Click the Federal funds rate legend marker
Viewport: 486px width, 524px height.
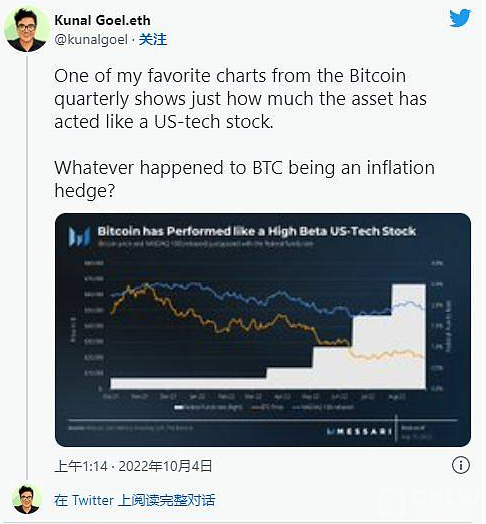pos(179,407)
